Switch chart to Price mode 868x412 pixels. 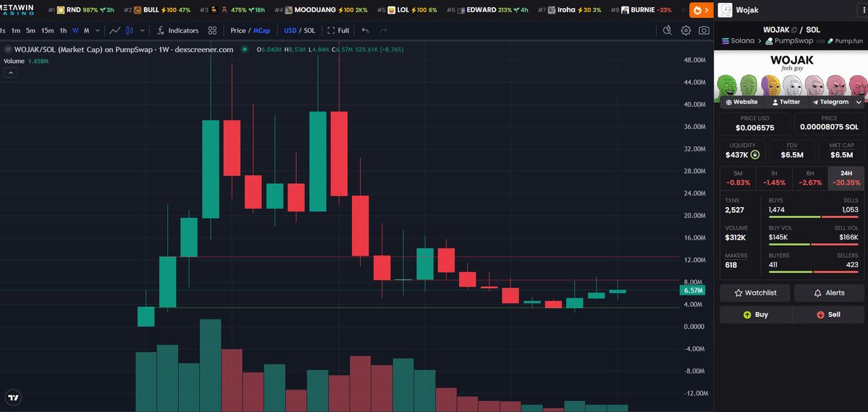(238, 30)
